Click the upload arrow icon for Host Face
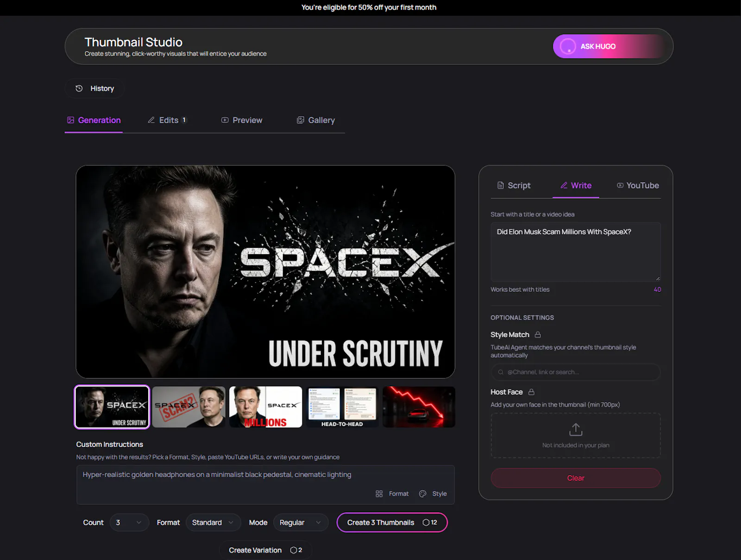 click(x=576, y=429)
